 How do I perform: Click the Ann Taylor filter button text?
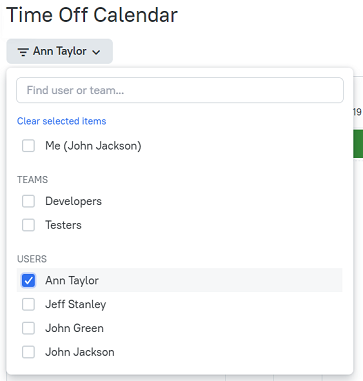(x=60, y=51)
